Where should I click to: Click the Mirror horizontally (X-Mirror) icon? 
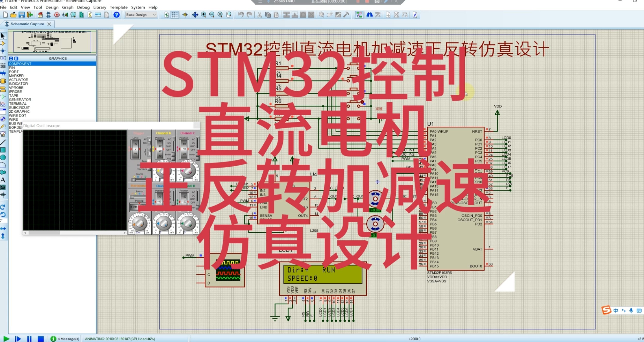coord(3,229)
